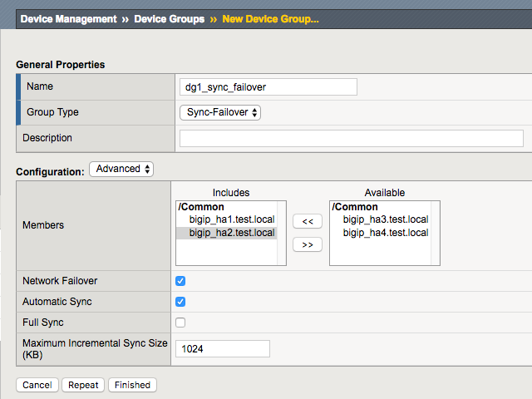Select bigip_ha3.test.local in Available list
The height and width of the screenshot is (399, 532).
[x=385, y=219]
